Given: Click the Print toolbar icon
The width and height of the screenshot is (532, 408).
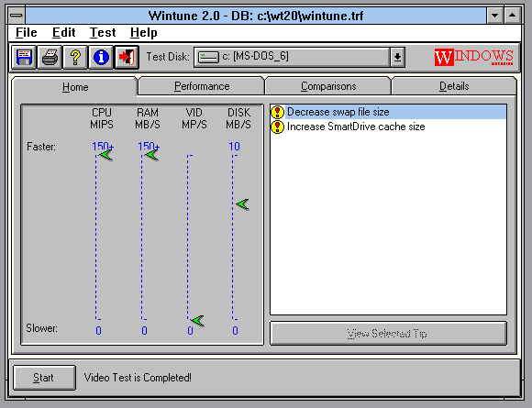Looking at the screenshot, I should [50, 58].
